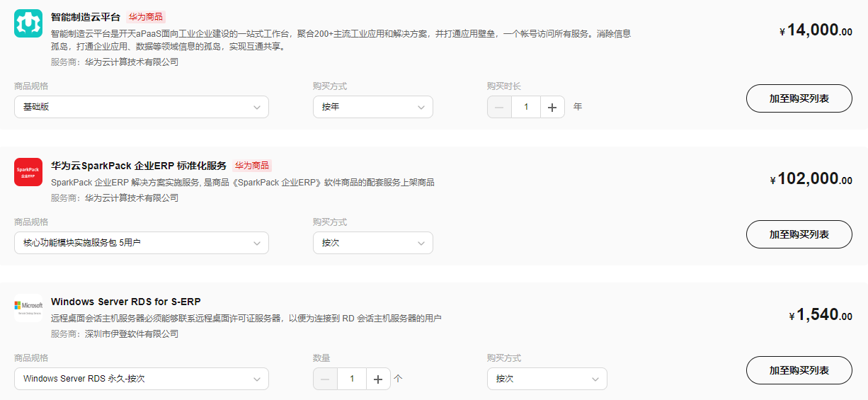The width and height of the screenshot is (868, 400).
Task: Click the 服务商 深圳市伊登软件有限公司 text
Action: point(115,334)
